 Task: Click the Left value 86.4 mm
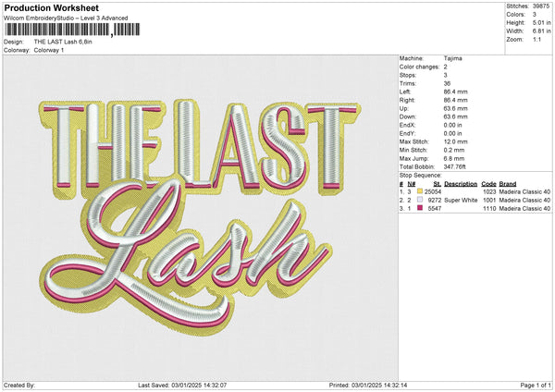[455, 92]
